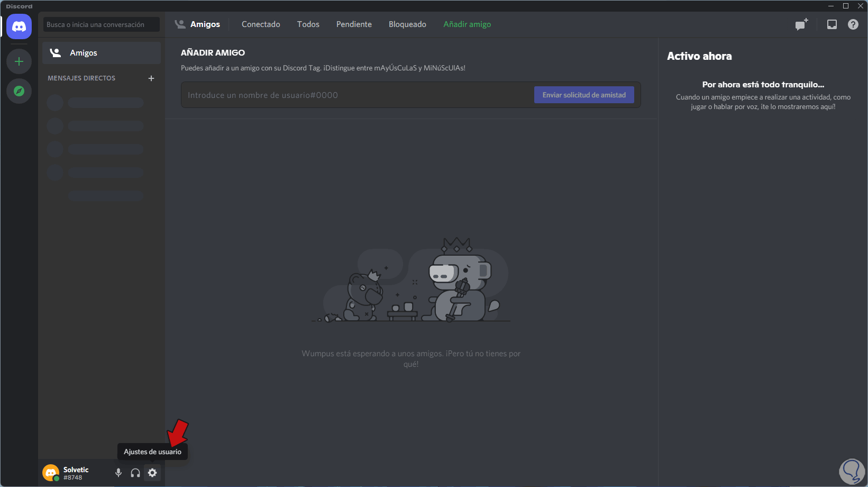
Task: Explore public servers compass icon
Action: [19, 91]
